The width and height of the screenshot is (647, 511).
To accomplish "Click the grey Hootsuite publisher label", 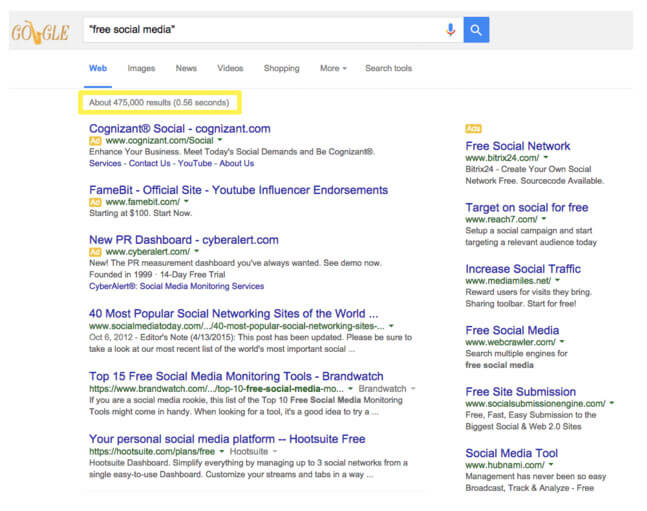I will pos(249,452).
